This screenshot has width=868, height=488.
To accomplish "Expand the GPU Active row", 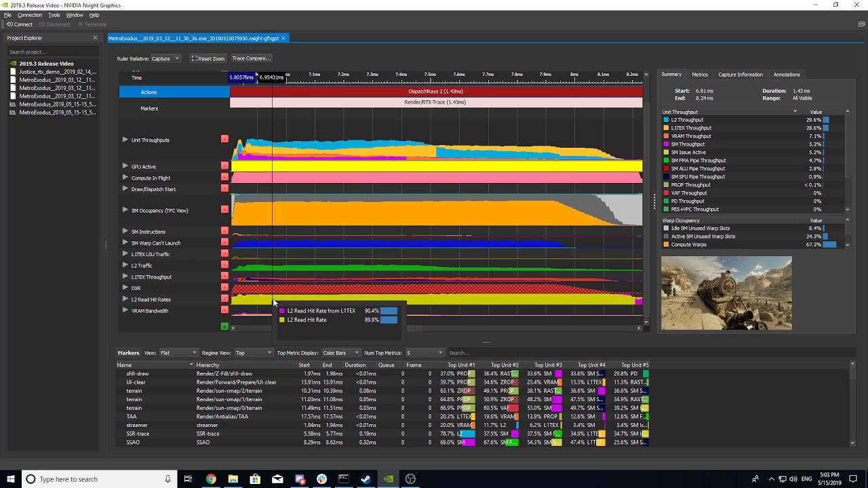I will 125,166.
